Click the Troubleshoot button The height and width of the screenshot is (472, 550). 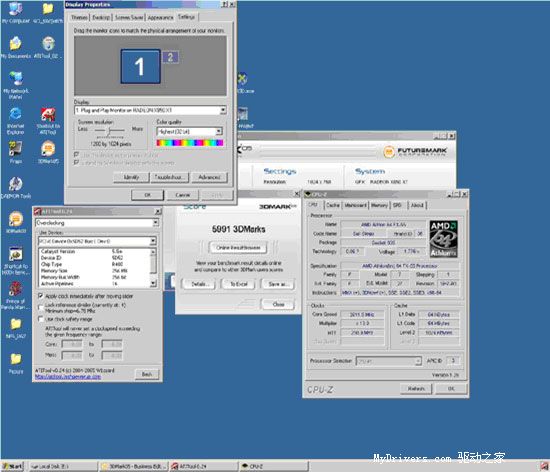point(170,177)
